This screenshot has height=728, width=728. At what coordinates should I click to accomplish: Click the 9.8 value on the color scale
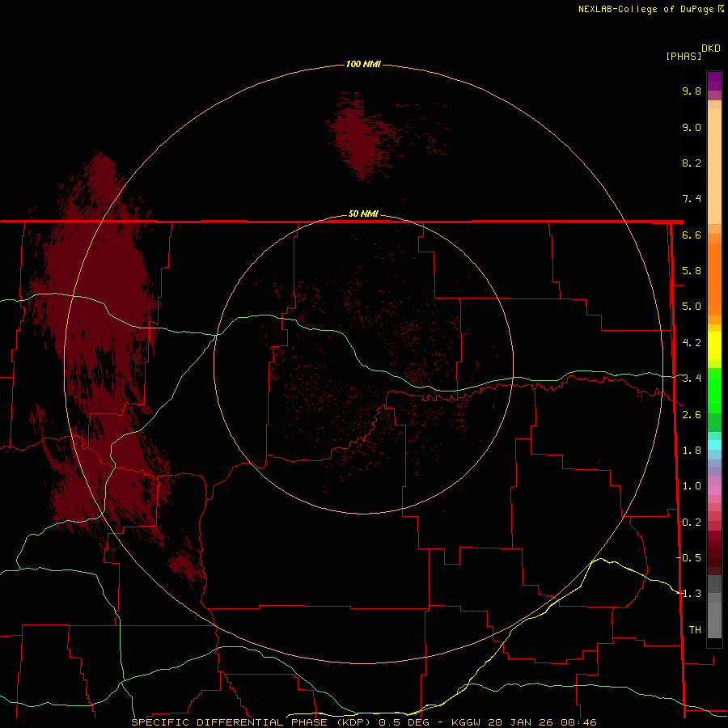click(x=692, y=91)
